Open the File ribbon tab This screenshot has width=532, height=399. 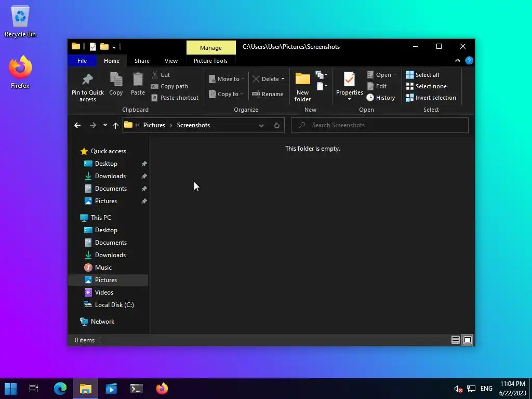[82, 61]
